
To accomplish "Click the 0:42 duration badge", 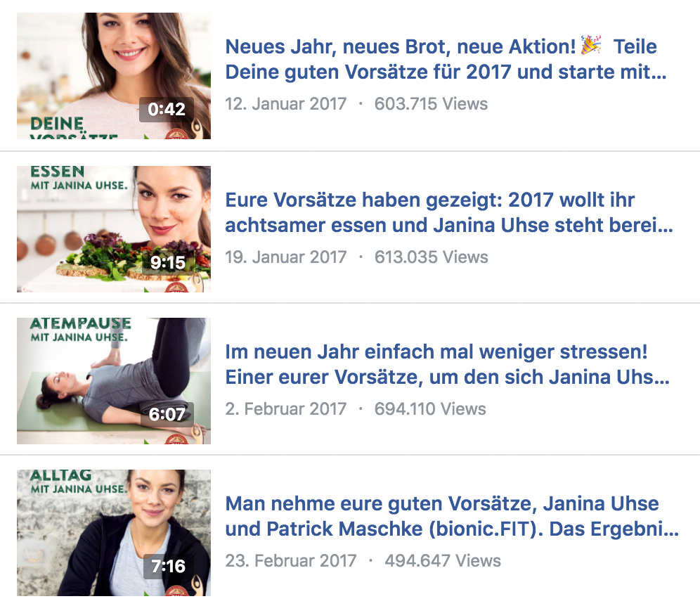I will point(167,110).
